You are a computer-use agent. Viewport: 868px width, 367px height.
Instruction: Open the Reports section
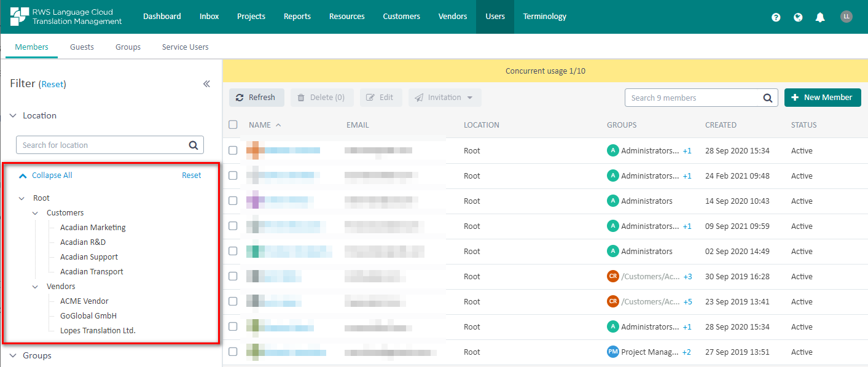coord(297,17)
